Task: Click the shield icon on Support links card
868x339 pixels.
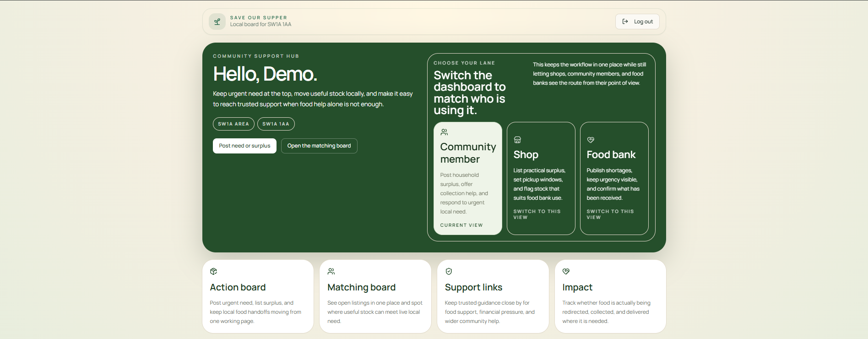Action: click(x=449, y=271)
